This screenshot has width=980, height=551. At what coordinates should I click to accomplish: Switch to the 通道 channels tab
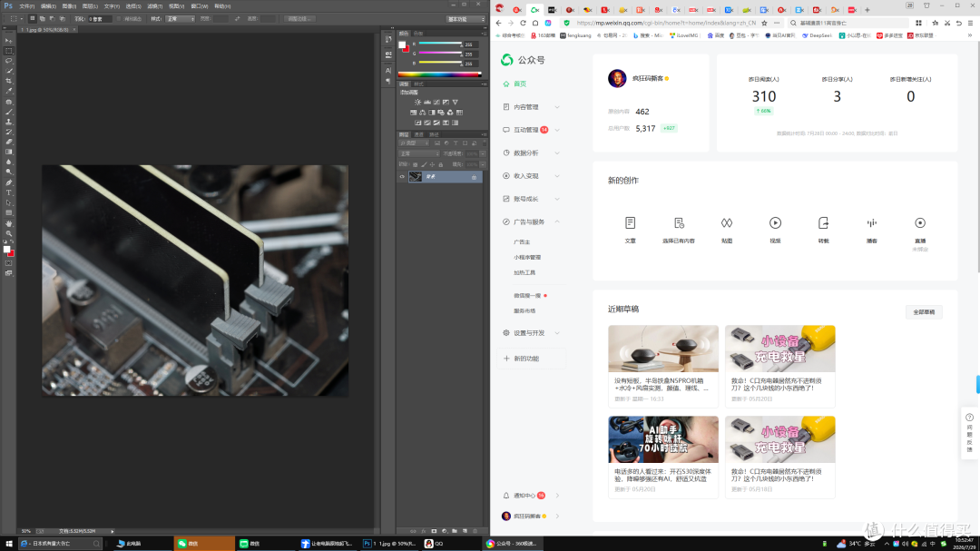418,134
